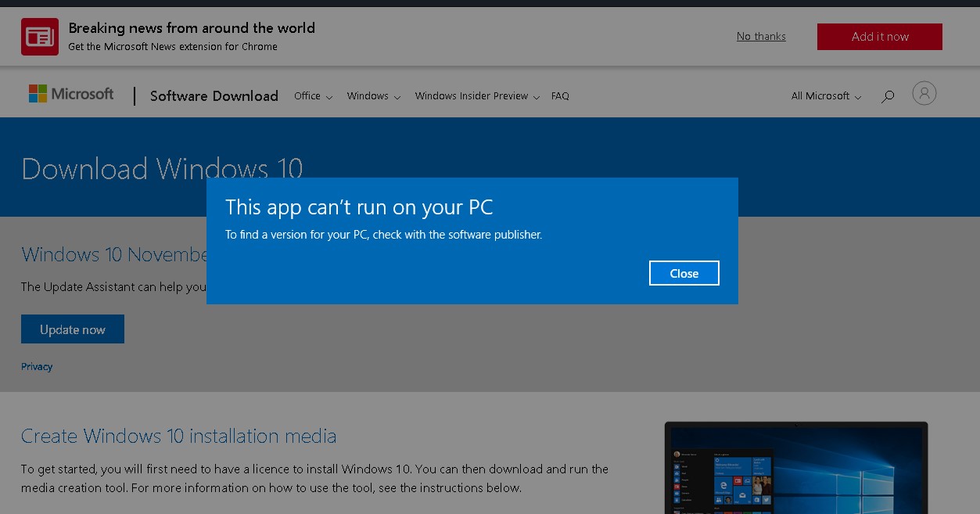Open site search with the magnifier icon
Screen dimensions: 980x514
point(888,97)
